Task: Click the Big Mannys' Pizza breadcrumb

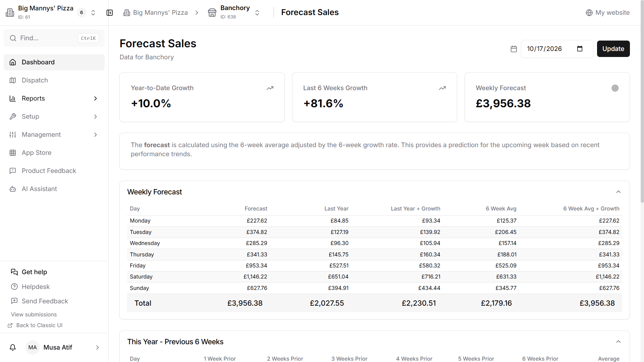Action: click(156, 13)
